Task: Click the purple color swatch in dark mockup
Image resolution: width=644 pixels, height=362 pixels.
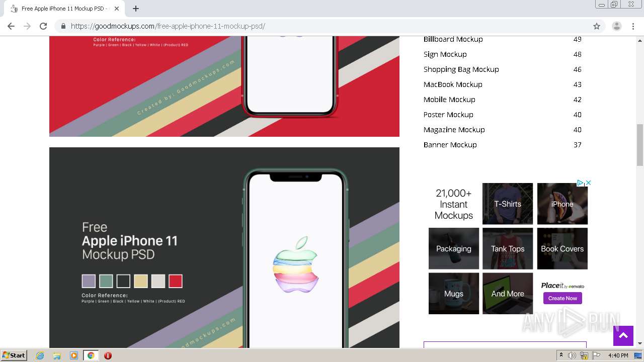Action: [89, 281]
